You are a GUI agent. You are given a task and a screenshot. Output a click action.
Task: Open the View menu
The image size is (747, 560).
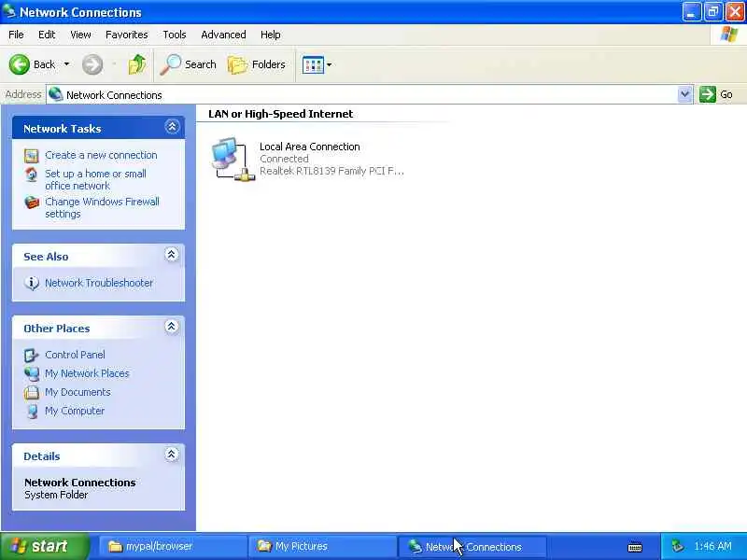point(80,35)
